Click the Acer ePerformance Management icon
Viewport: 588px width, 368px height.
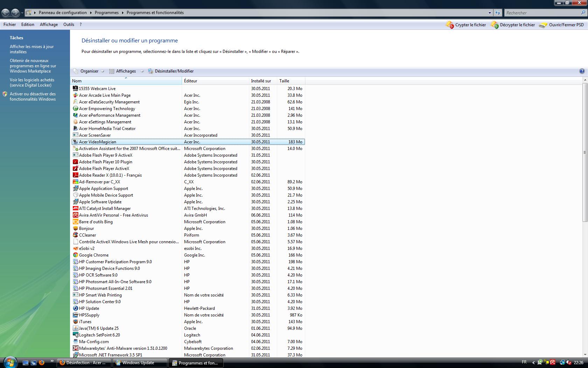click(x=75, y=115)
